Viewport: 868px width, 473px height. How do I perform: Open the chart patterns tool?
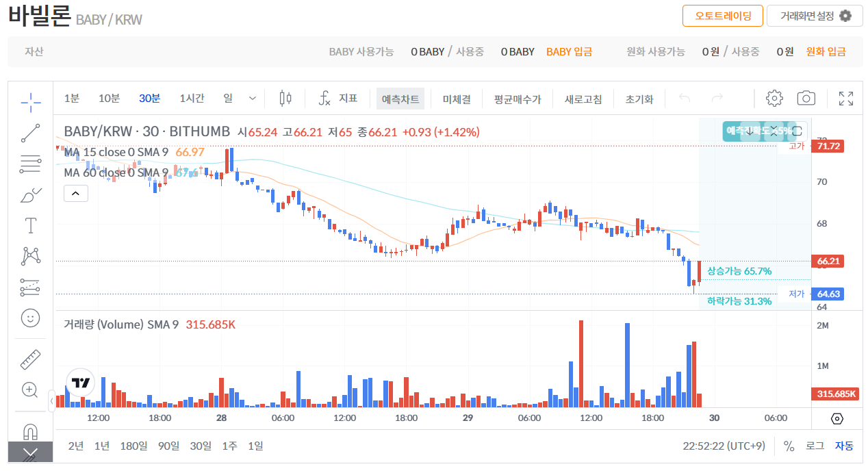pyautogui.click(x=30, y=257)
